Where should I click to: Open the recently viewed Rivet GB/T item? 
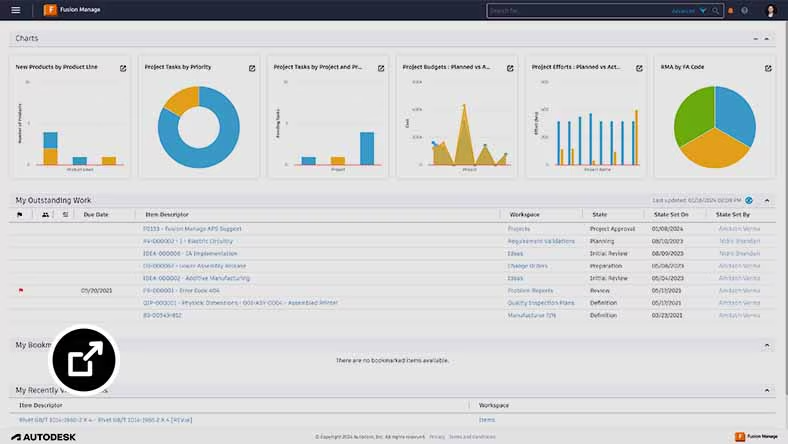(x=106, y=420)
